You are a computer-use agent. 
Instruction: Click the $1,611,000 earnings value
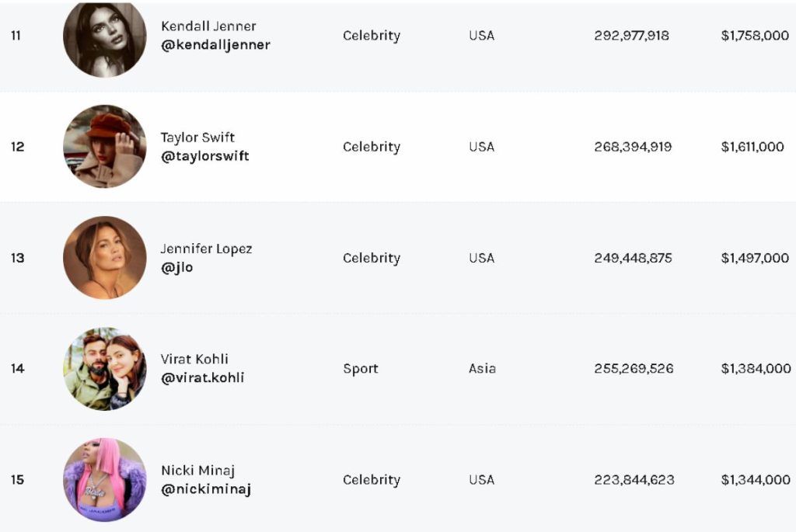coord(752,147)
